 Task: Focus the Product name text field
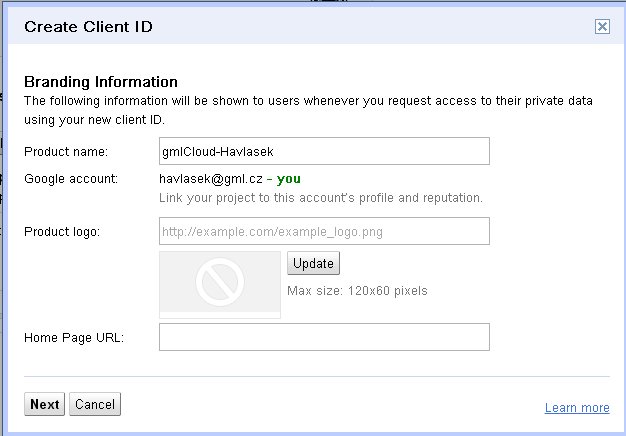coord(324,151)
